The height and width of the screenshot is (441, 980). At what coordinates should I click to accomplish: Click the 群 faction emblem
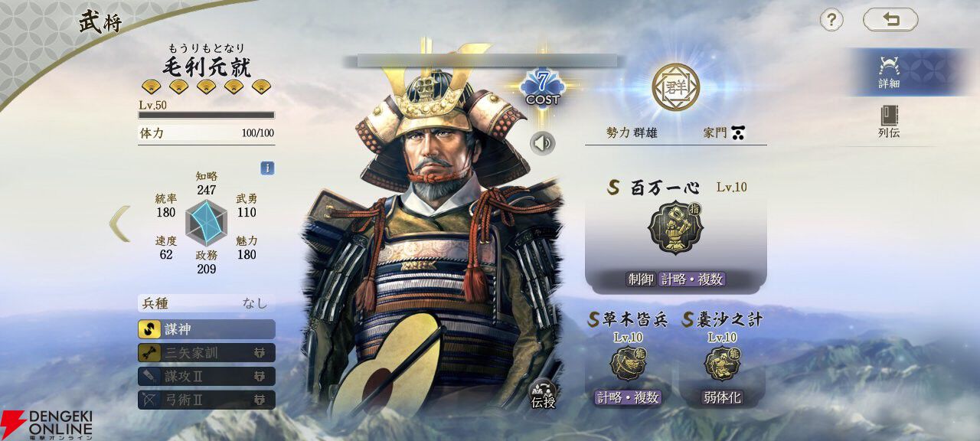[x=676, y=87]
